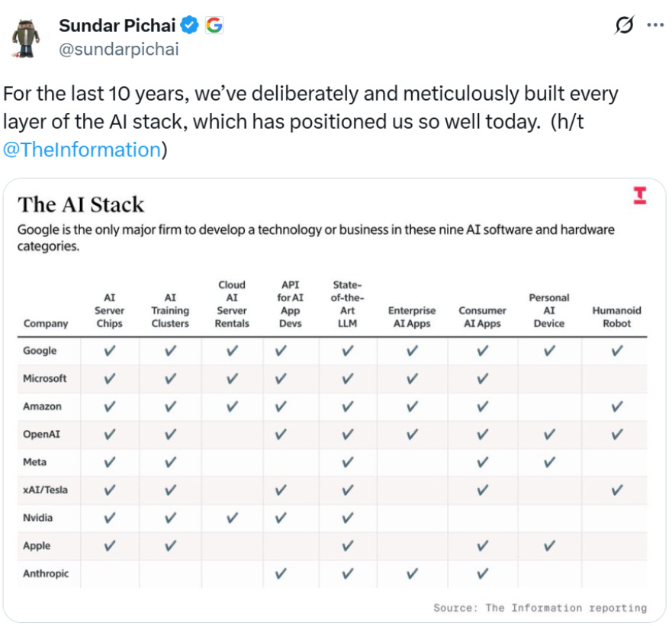Click the 'Source: The Information reporting' caption
This screenshot has height=626, width=672.
(x=539, y=608)
